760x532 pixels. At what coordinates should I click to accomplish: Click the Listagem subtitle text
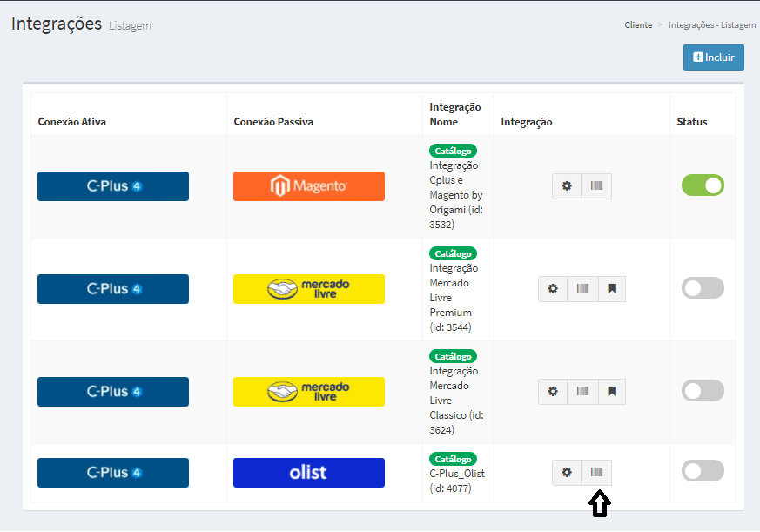pyautogui.click(x=130, y=26)
